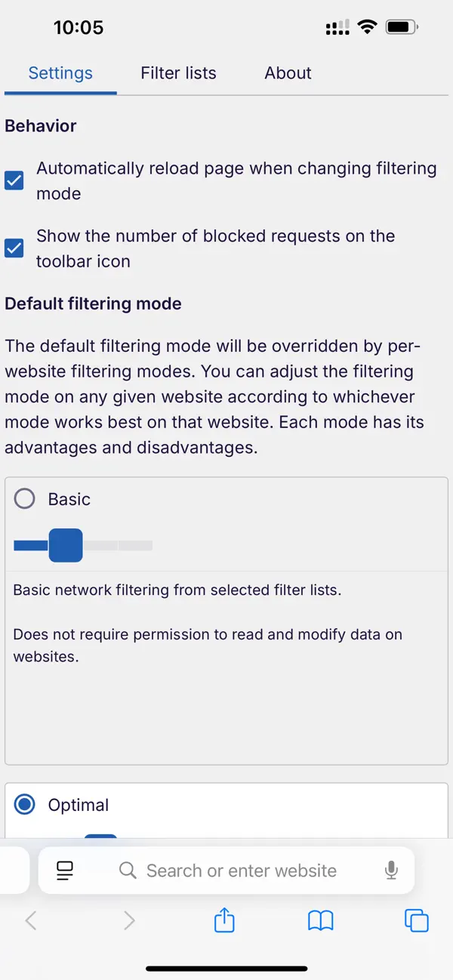Disable automatically reload page when changing mode
453x980 pixels.
click(14, 180)
